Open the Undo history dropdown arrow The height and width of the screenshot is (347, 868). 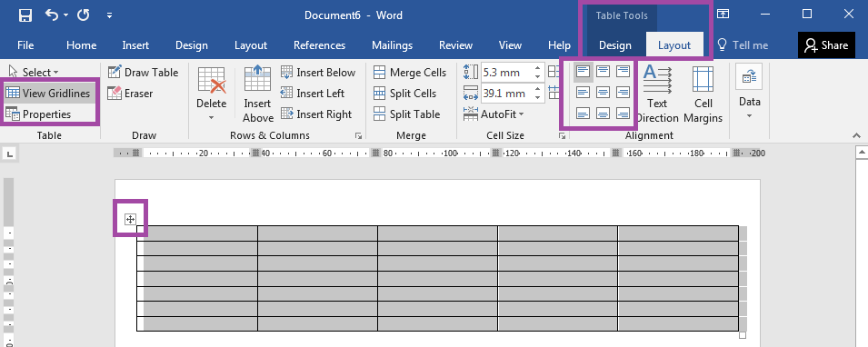(x=65, y=15)
